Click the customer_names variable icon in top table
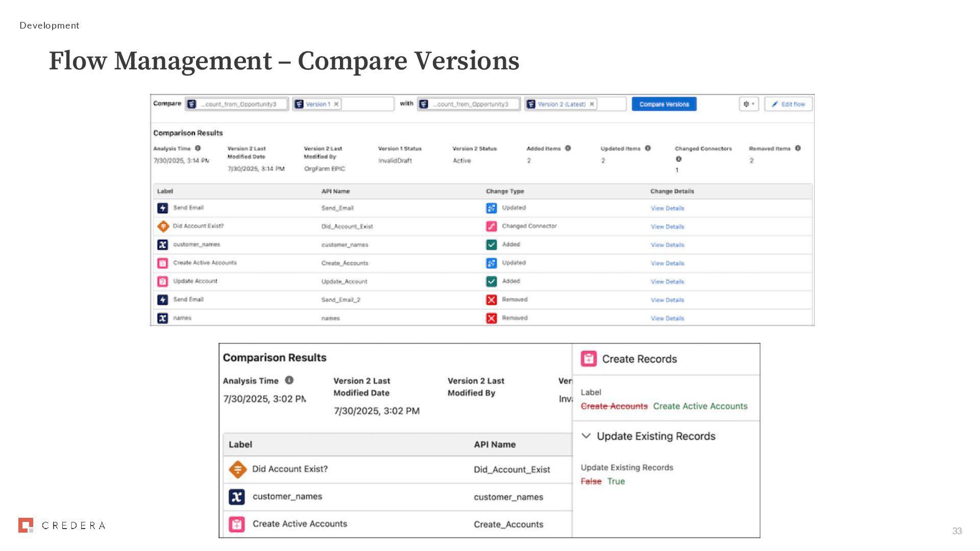Viewport: 980px width, 551px height. point(162,245)
